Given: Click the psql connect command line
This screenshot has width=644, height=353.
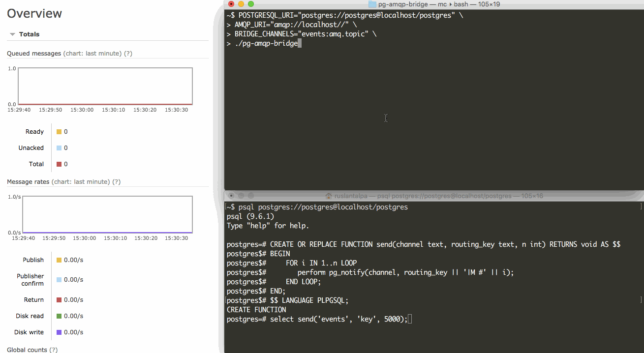Looking at the screenshot, I should (317, 207).
